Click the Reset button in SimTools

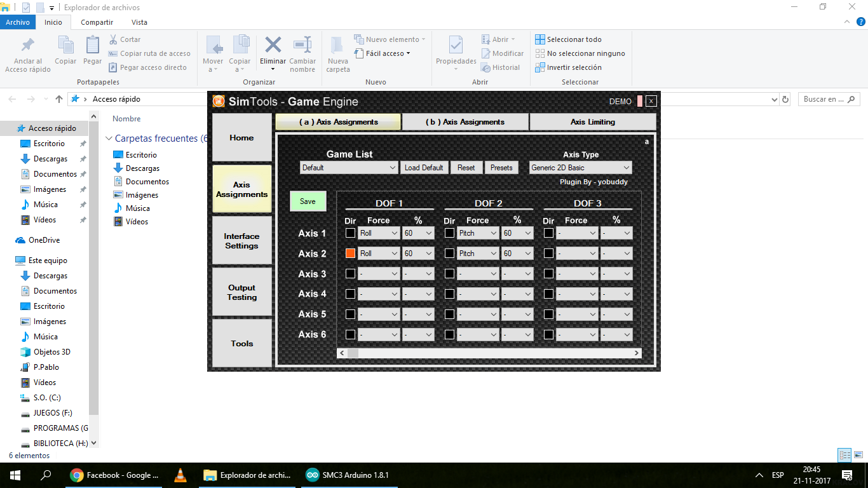coord(466,168)
